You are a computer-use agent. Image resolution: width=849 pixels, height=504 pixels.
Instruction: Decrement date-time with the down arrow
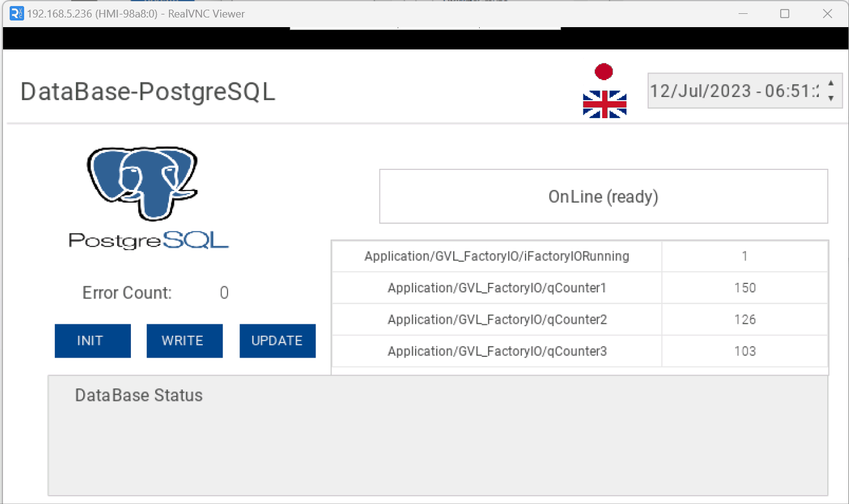tap(831, 98)
